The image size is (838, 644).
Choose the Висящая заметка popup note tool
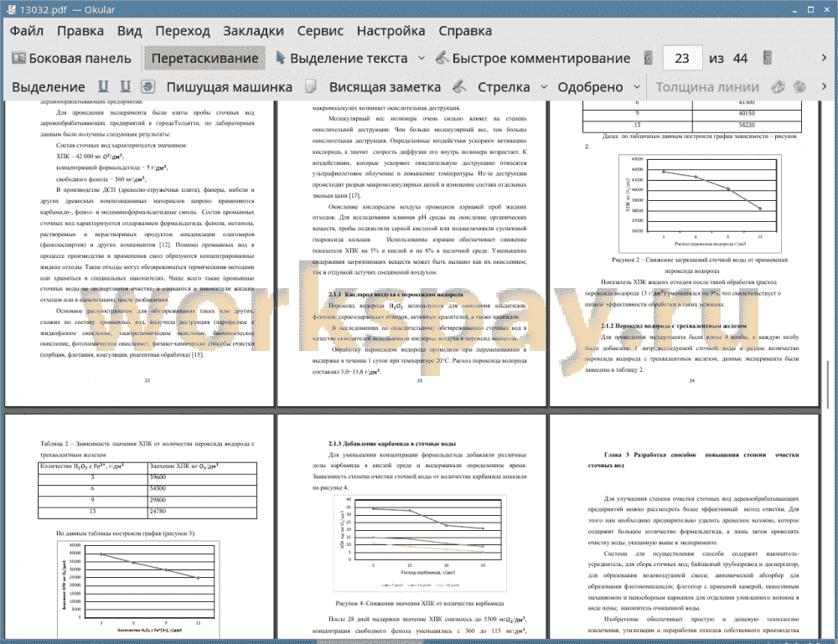tap(385, 87)
